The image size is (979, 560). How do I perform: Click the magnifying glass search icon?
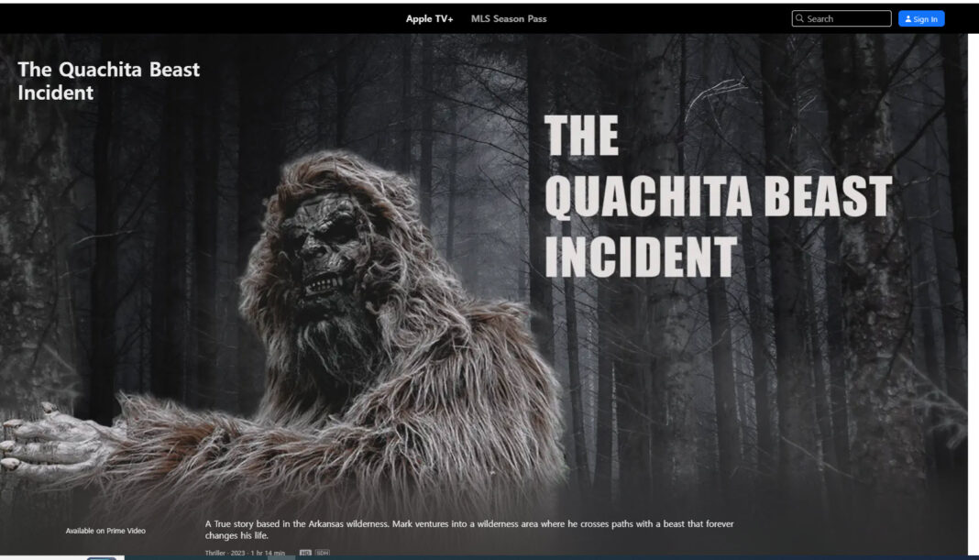(x=800, y=18)
